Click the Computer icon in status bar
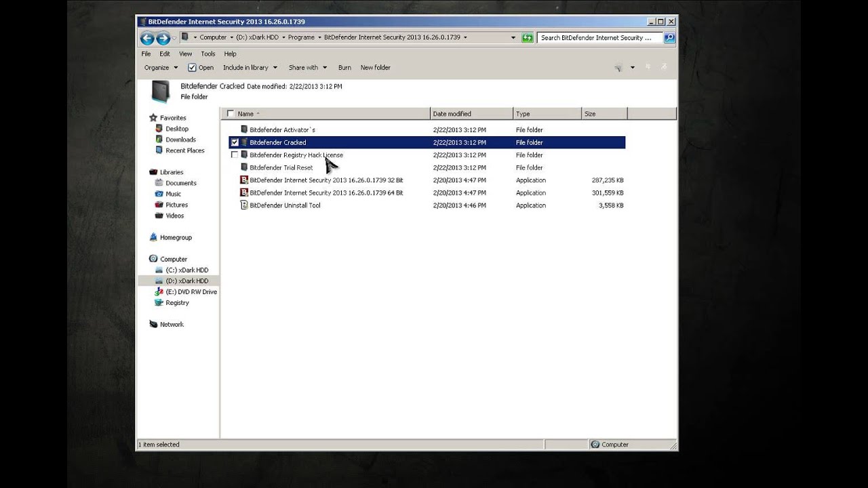 pos(595,445)
